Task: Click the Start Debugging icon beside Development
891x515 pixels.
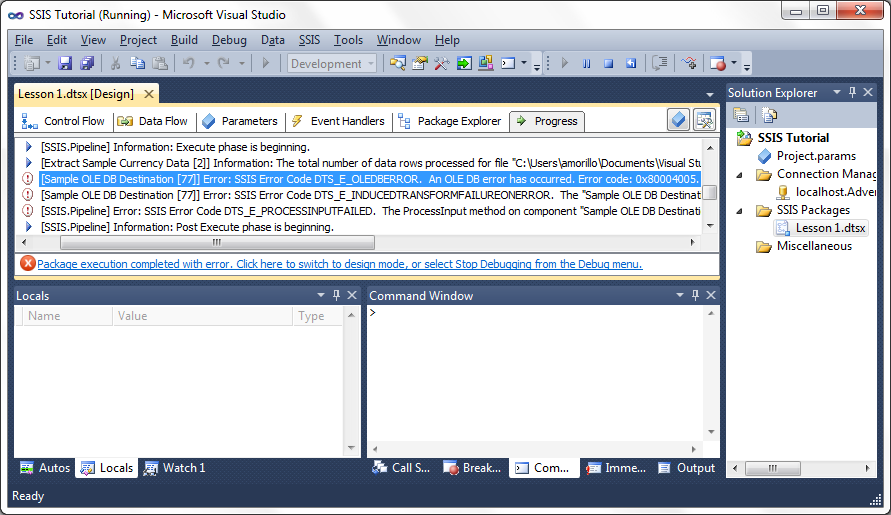Action: 265,63
